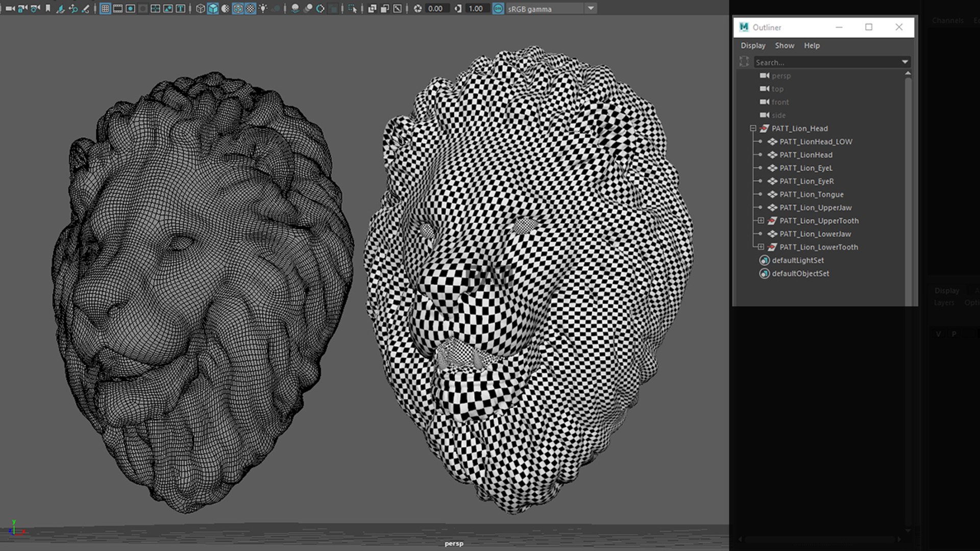Viewport: 980px width, 551px height.
Task: Toggle the Resolution Gate overlay
Action: click(x=130, y=9)
